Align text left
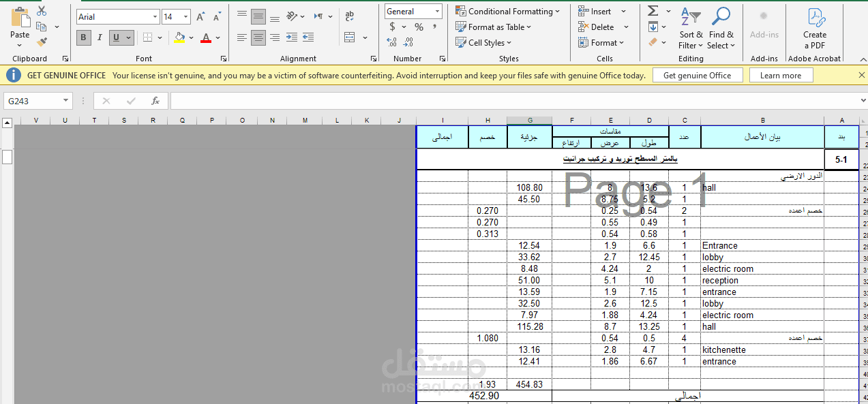 pos(242,37)
